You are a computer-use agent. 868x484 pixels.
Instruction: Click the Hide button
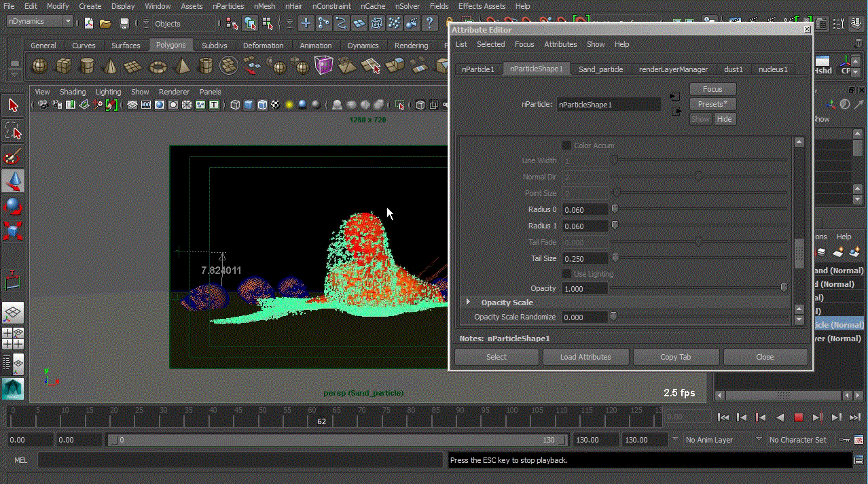point(724,119)
